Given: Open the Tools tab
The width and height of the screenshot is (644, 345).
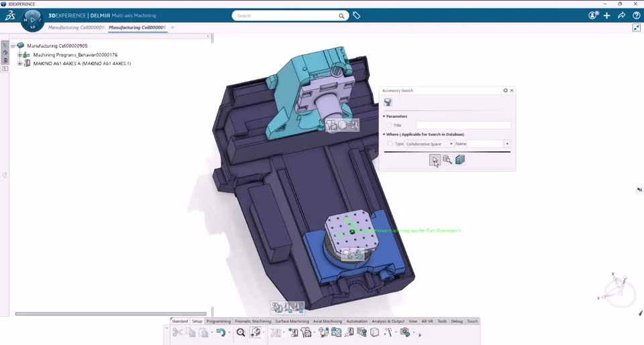Looking at the screenshot, I should click(442, 321).
